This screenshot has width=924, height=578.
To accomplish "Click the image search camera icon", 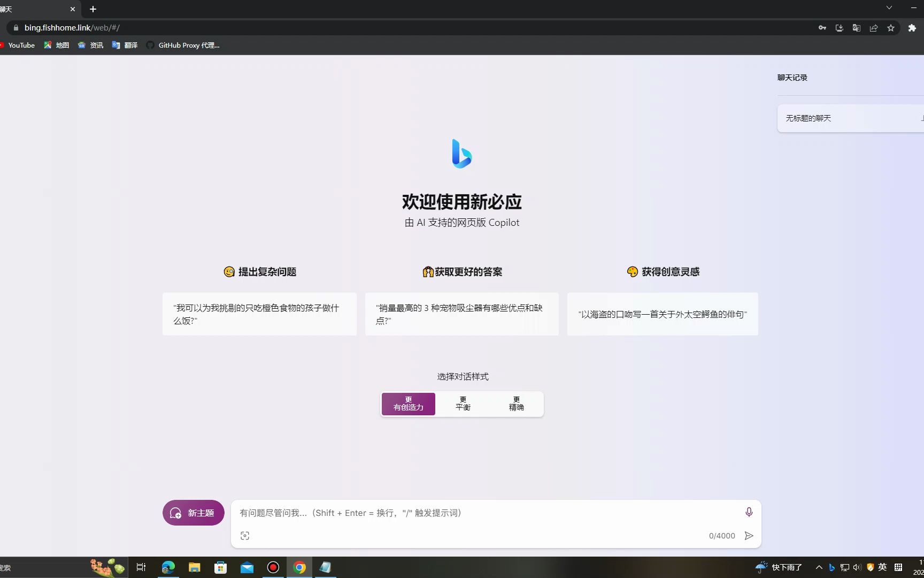I will tap(245, 536).
